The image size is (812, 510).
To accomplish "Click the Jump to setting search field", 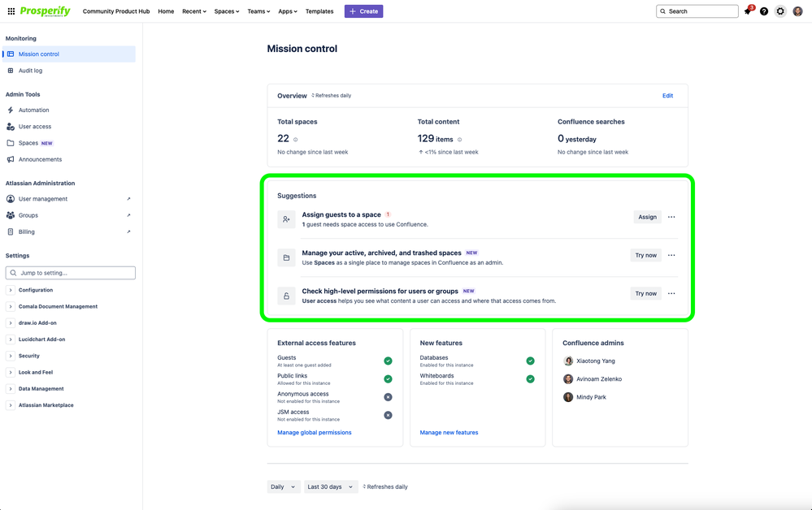I will pos(71,273).
